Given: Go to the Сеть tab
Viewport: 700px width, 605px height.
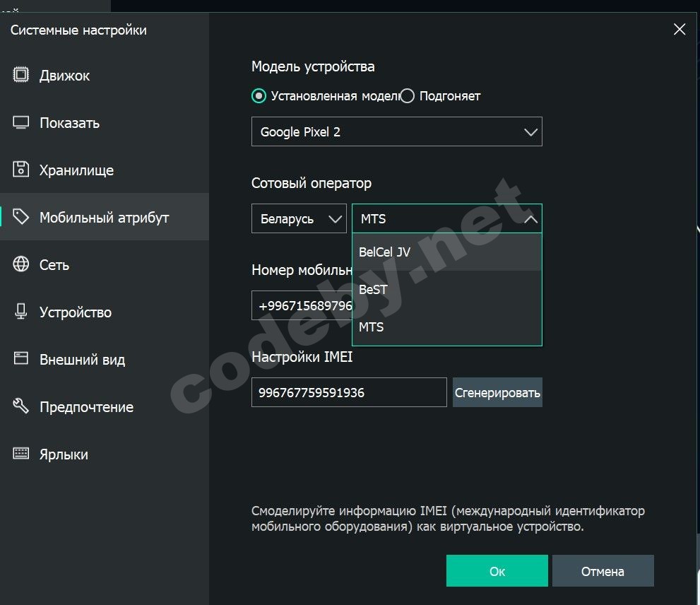Looking at the screenshot, I should click(105, 264).
